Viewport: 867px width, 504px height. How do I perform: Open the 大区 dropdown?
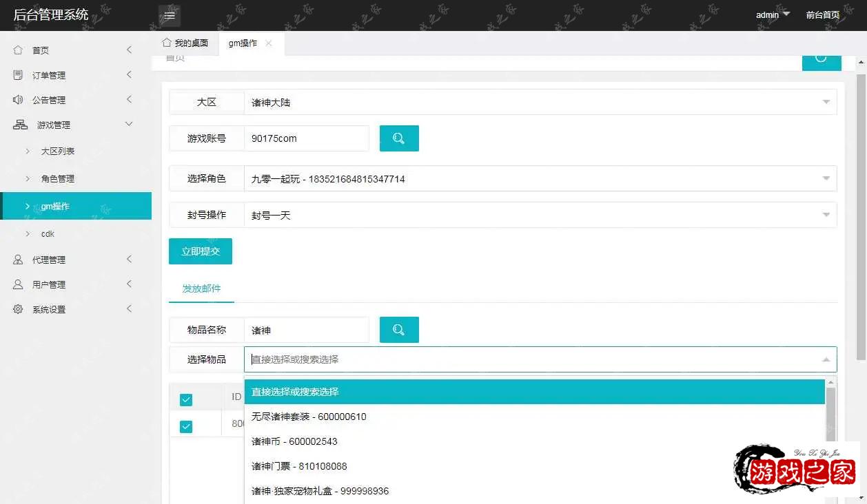point(540,102)
